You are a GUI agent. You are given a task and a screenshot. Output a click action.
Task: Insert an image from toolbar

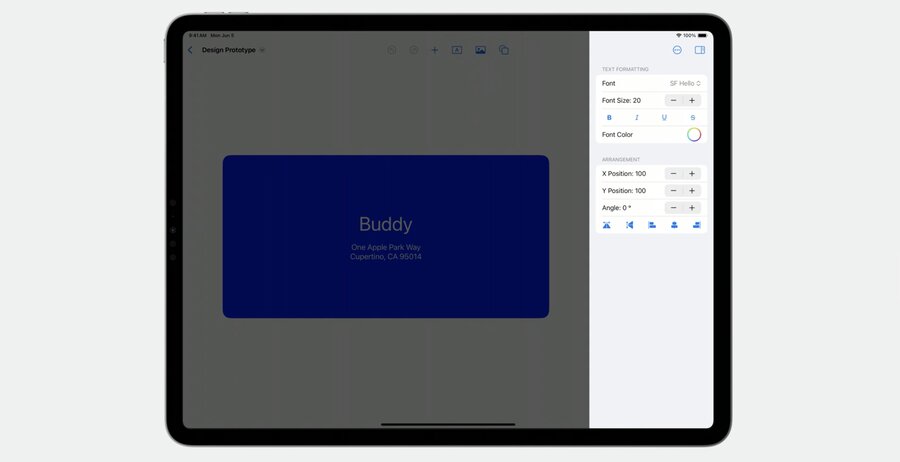(x=480, y=51)
